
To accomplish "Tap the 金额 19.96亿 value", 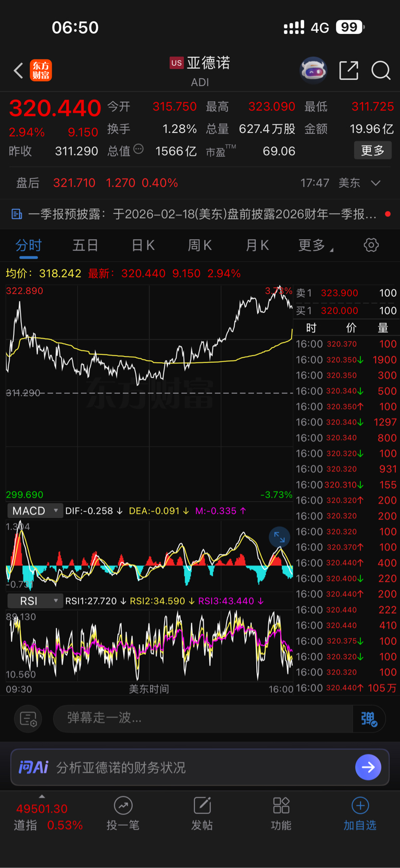I will tap(372, 129).
